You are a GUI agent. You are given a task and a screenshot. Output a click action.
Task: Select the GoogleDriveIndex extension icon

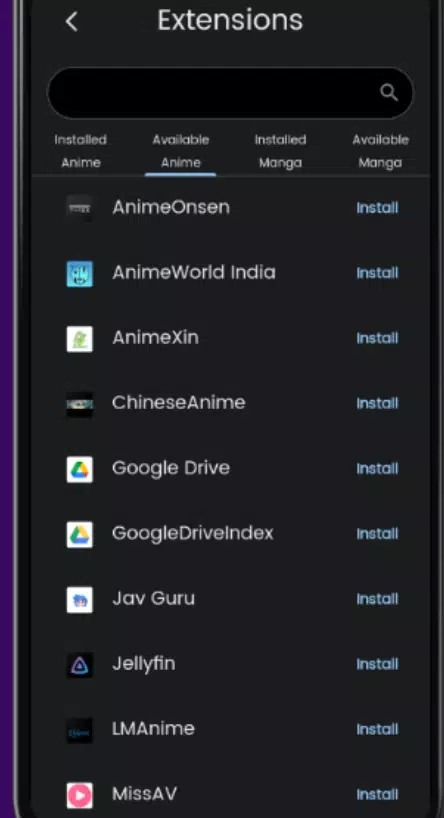click(80, 535)
